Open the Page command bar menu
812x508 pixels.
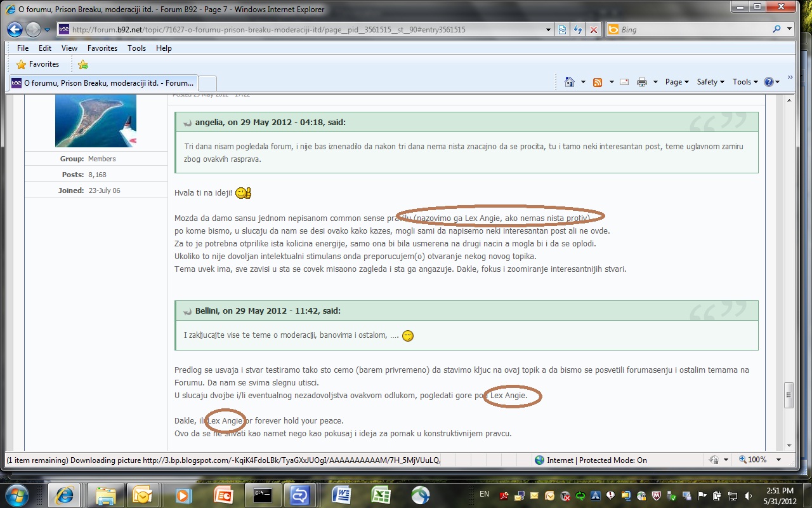point(677,82)
